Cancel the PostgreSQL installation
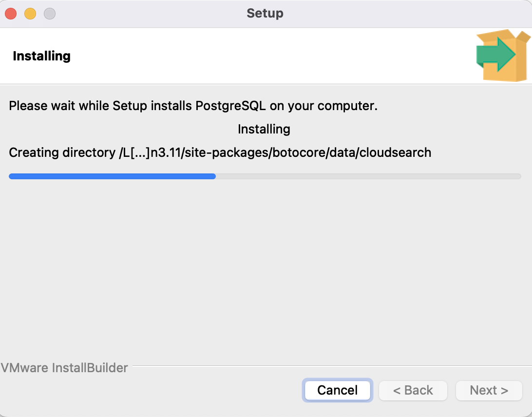This screenshot has height=417, width=532. (x=337, y=390)
